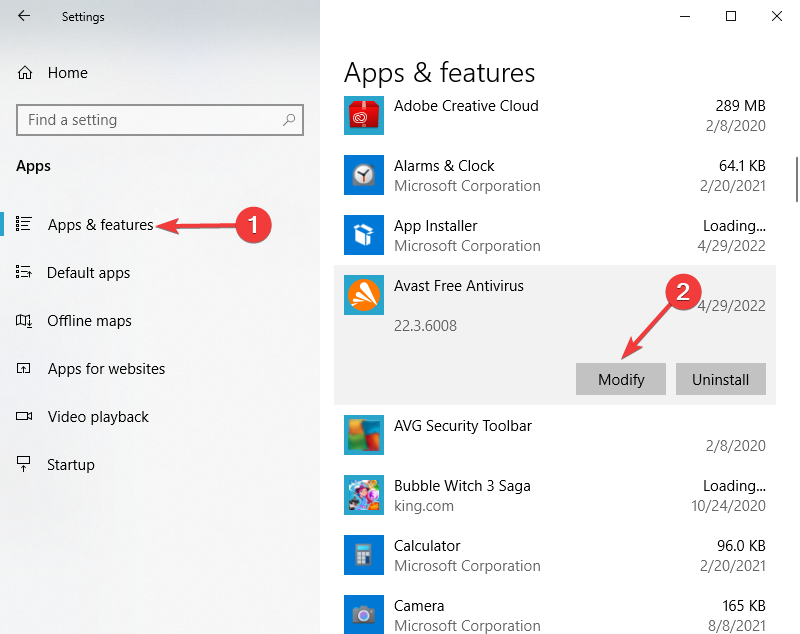The height and width of the screenshot is (634, 800).
Task: Click the Apps & features page heading
Action: 439,72
